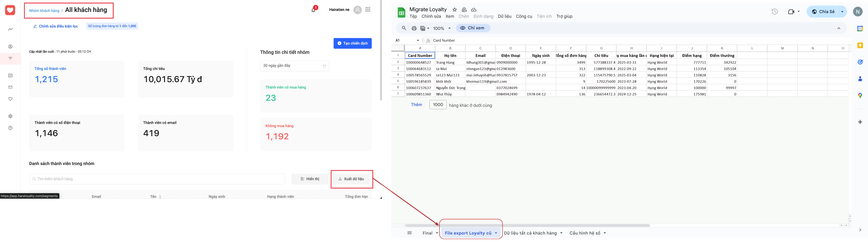Open the 'Dữ liệu' menu
Image resolution: width=868 pixels, height=242 pixels.
coord(504,16)
